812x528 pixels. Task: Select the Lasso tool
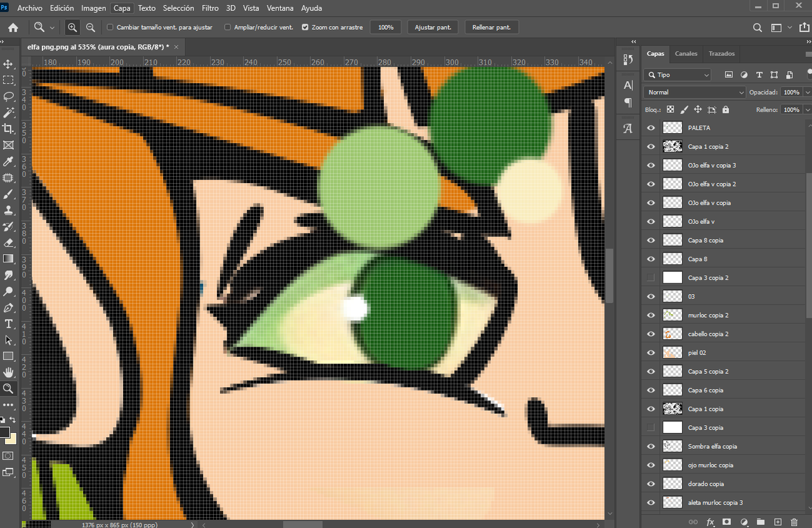pyautogui.click(x=9, y=96)
